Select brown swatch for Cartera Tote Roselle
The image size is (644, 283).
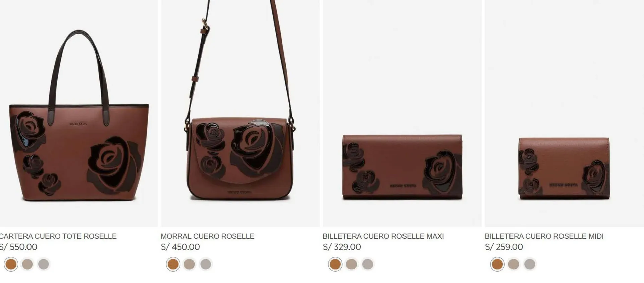[x=11, y=264]
